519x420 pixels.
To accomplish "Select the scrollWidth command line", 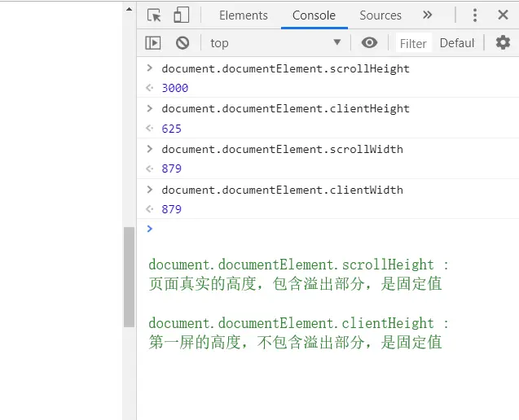I will point(282,150).
